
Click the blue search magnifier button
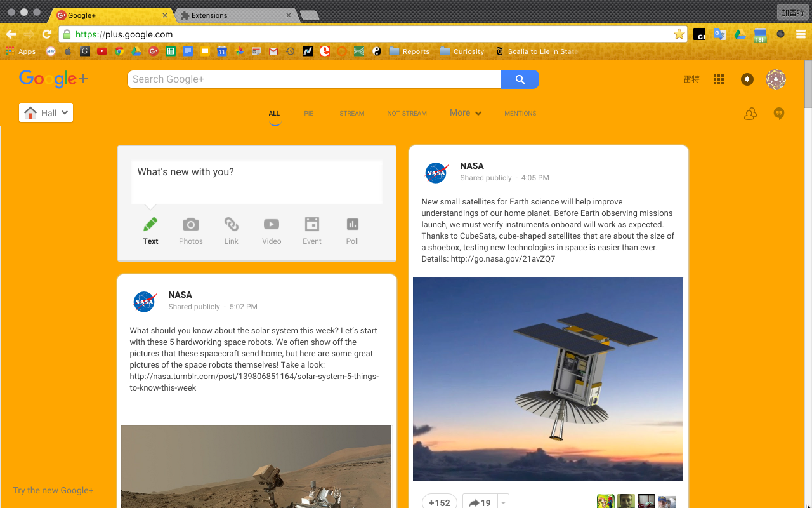tap(520, 79)
